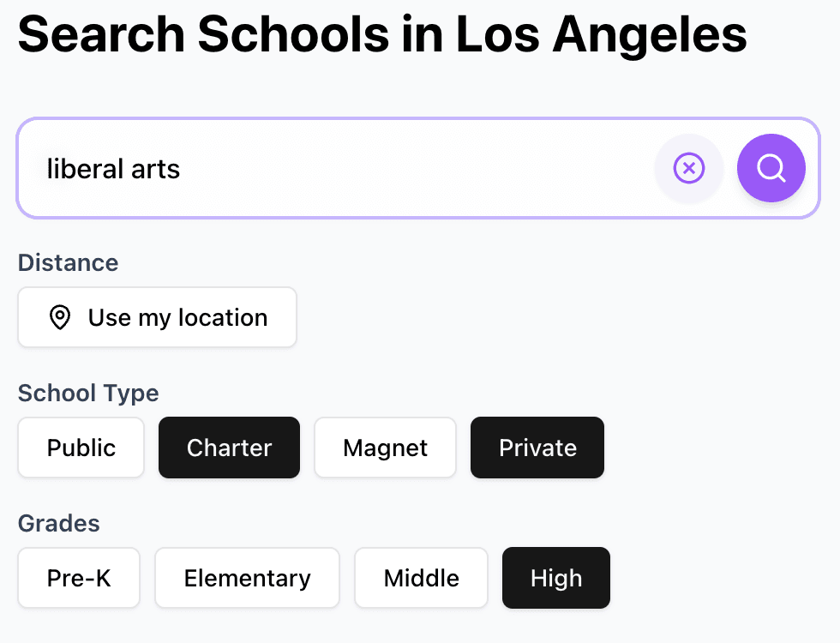Enable the Magnet school type filter
The height and width of the screenshot is (643, 840).
pos(385,447)
